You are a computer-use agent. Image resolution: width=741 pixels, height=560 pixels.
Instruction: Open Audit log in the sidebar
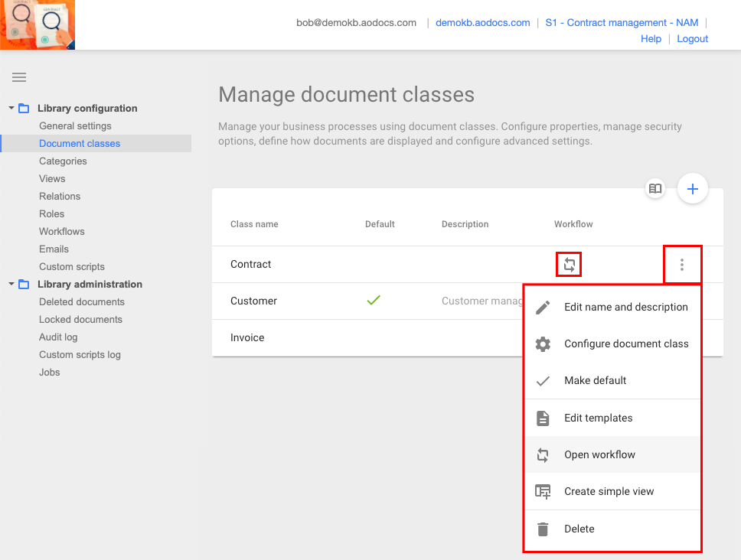[x=58, y=337]
